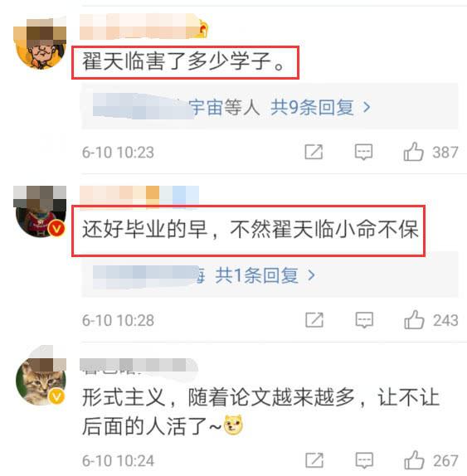Open the second commenter's verified avatar
The height and width of the screenshot is (476, 467).
(x=40, y=211)
